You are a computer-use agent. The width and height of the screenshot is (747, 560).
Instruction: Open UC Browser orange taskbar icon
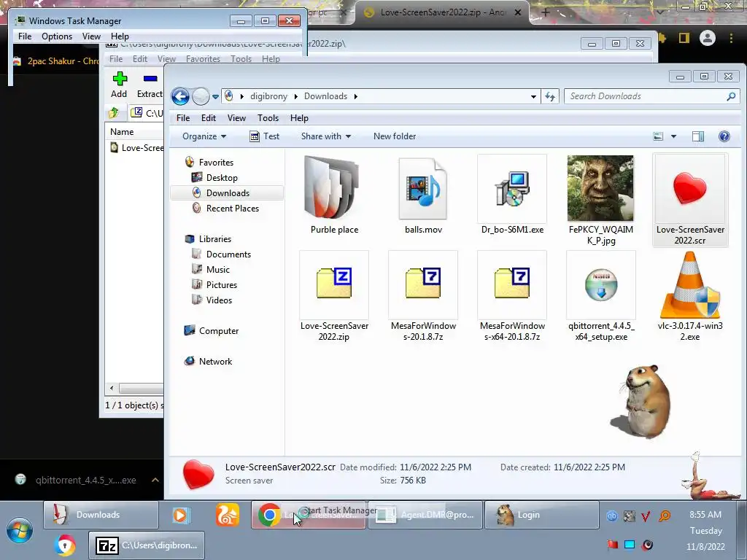point(228,515)
